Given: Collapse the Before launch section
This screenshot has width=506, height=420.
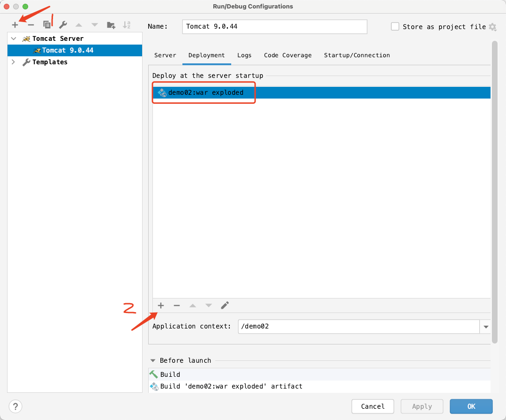Looking at the screenshot, I should pyautogui.click(x=153, y=360).
